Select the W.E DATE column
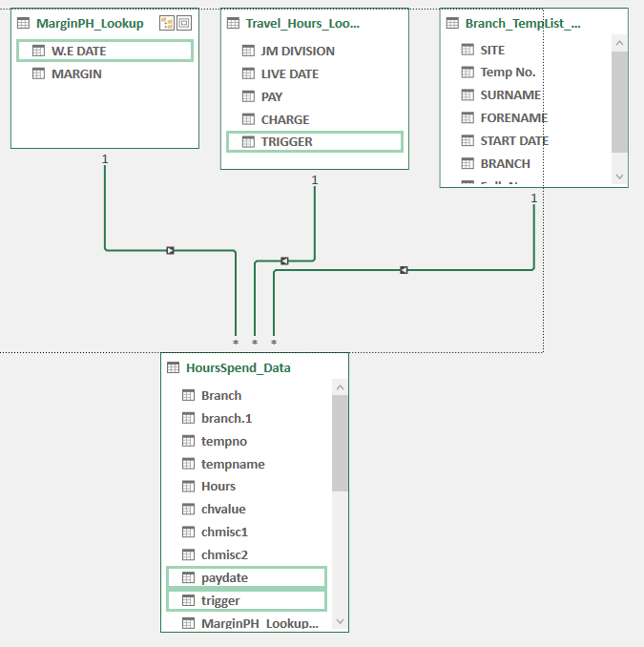 105,51
